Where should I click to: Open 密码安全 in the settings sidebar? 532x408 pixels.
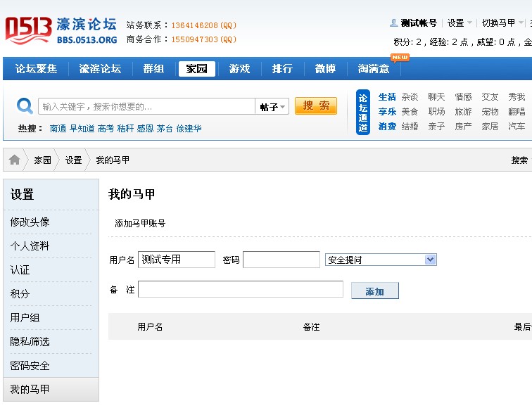[x=30, y=366]
